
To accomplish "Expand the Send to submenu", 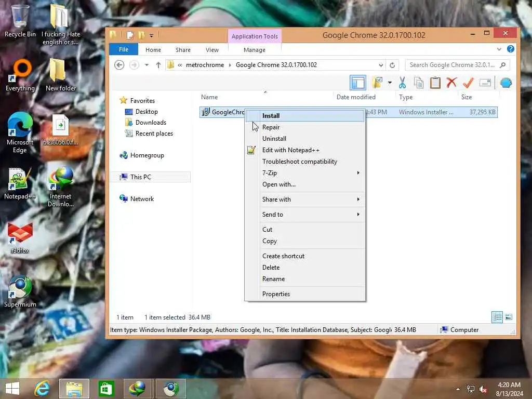I will (305, 215).
